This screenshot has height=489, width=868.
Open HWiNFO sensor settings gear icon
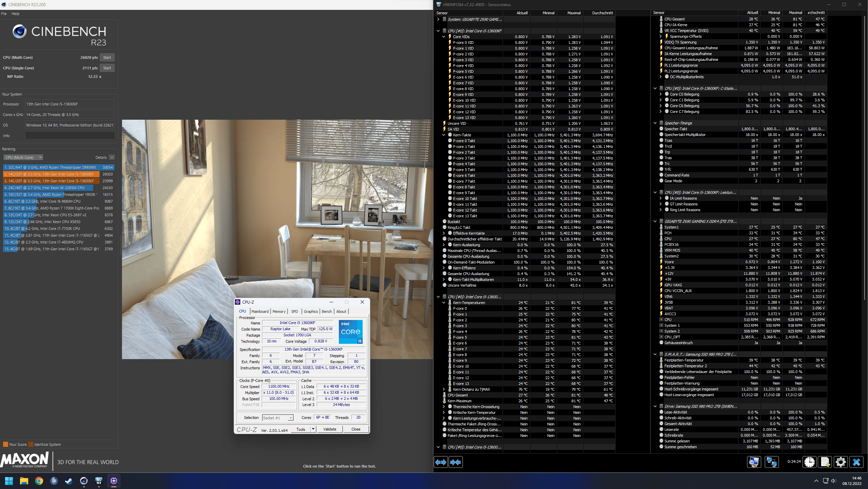pos(840,462)
